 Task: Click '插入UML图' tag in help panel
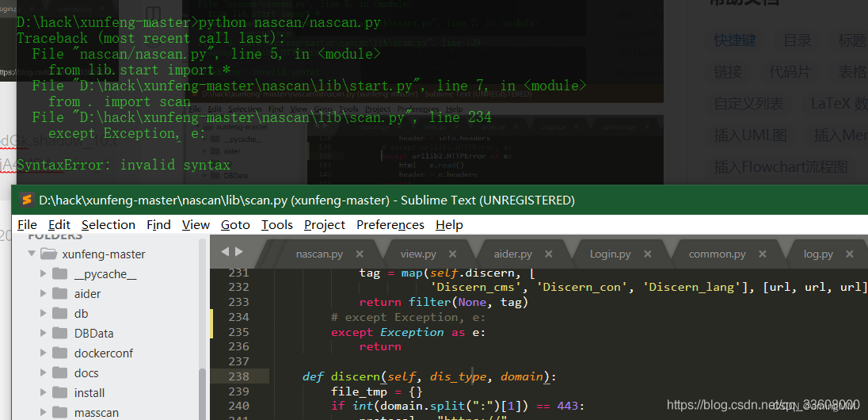tap(750, 136)
